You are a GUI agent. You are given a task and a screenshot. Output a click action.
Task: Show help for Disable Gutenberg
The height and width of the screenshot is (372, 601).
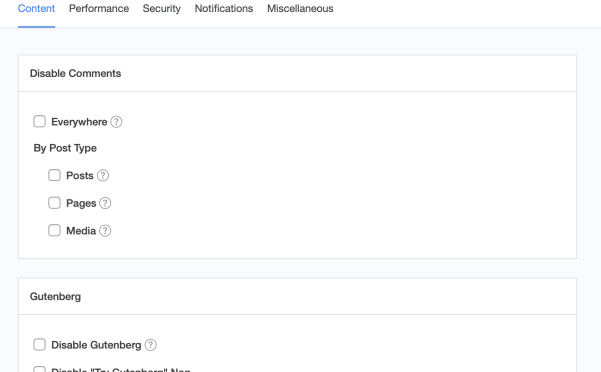(x=151, y=345)
